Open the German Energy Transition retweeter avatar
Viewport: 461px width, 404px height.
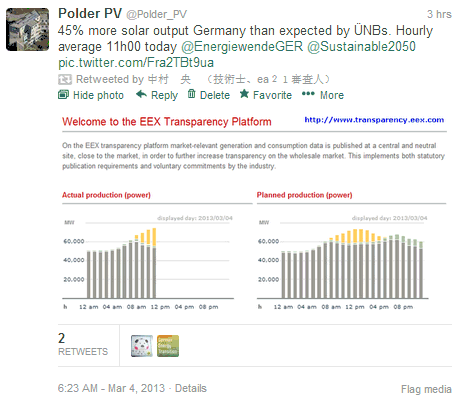coord(168,346)
